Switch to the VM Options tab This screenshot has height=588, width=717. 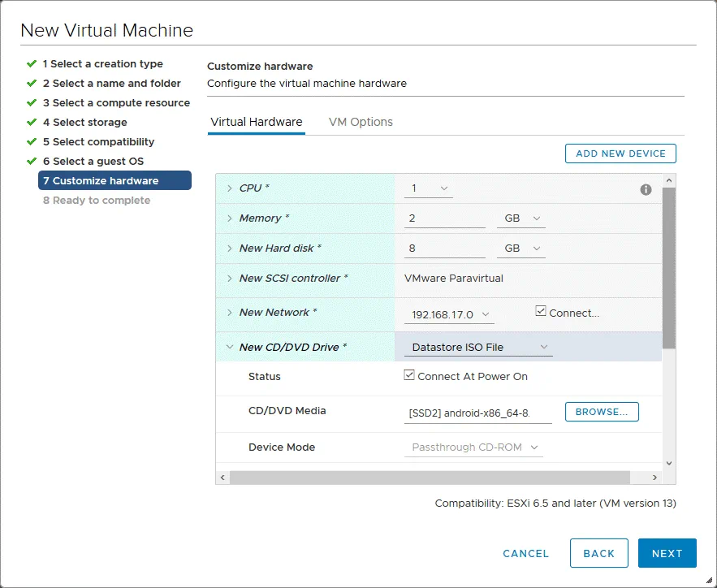click(361, 122)
